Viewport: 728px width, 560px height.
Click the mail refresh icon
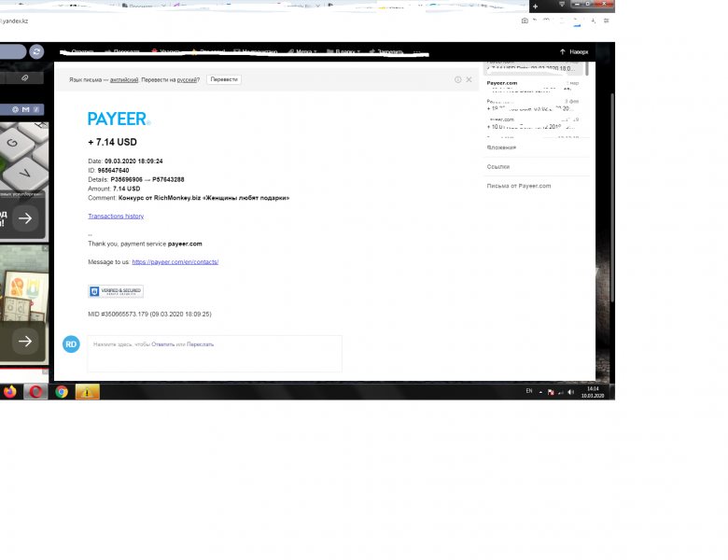[x=36, y=51]
